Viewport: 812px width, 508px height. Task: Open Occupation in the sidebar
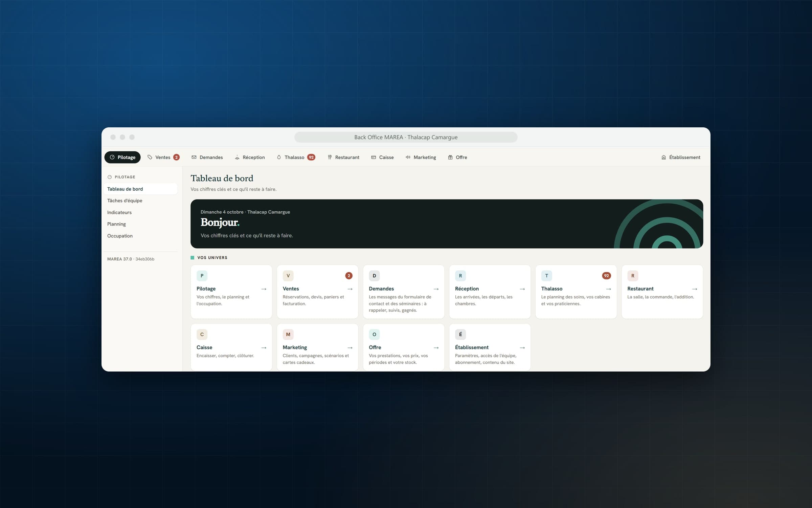pos(141,236)
